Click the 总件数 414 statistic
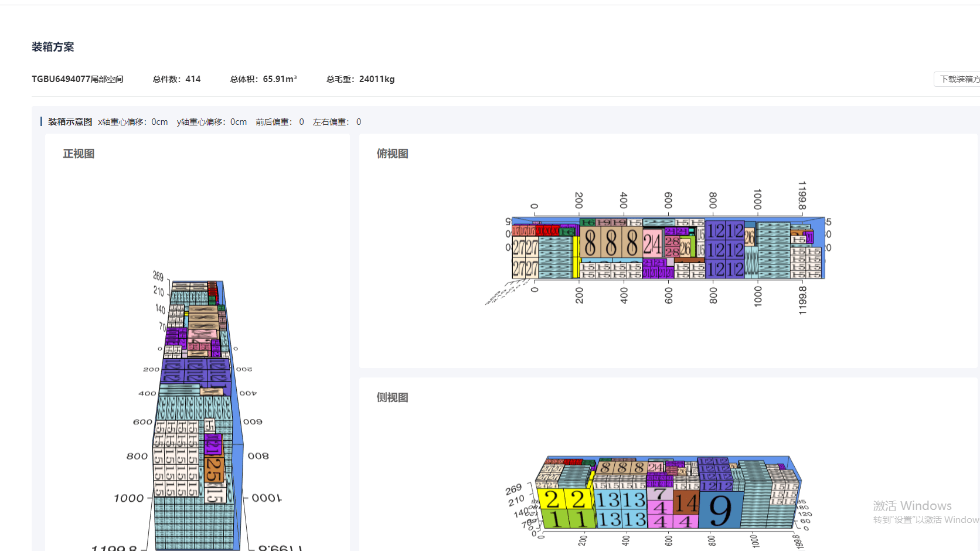The image size is (980, 551). click(176, 79)
